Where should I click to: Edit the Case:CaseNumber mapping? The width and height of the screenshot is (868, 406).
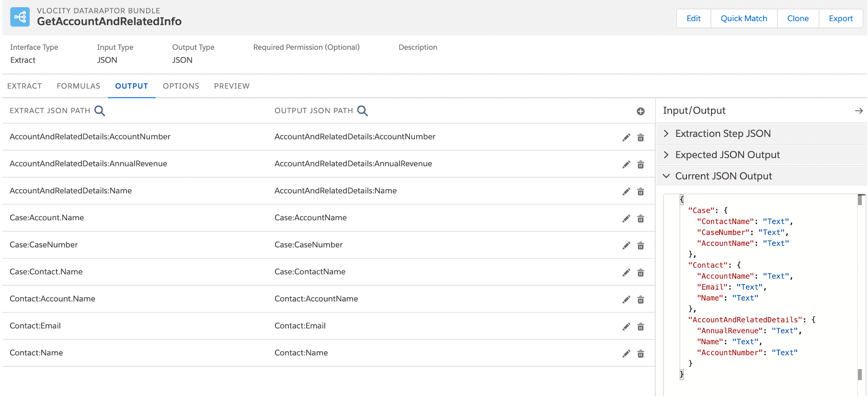click(626, 246)
